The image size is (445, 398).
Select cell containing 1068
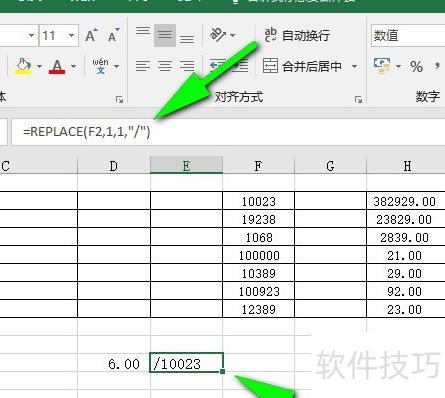coord(258,237)
